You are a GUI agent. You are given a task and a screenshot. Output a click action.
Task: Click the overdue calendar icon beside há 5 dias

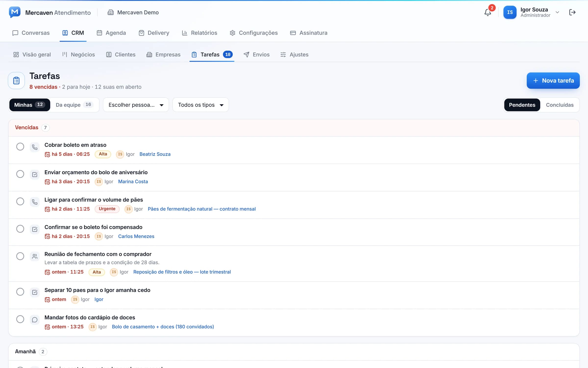[47, 154]
